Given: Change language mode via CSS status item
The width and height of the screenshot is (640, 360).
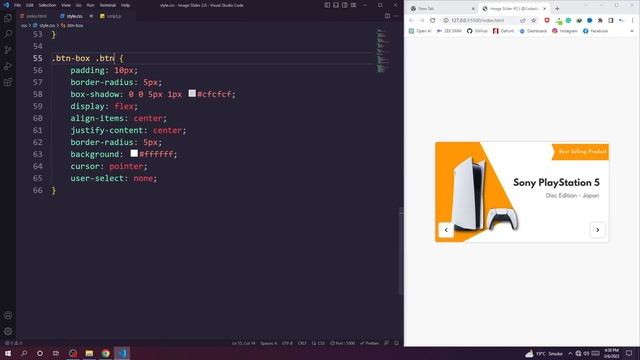Looking at the screenshot, I should (x=318, y=343).
